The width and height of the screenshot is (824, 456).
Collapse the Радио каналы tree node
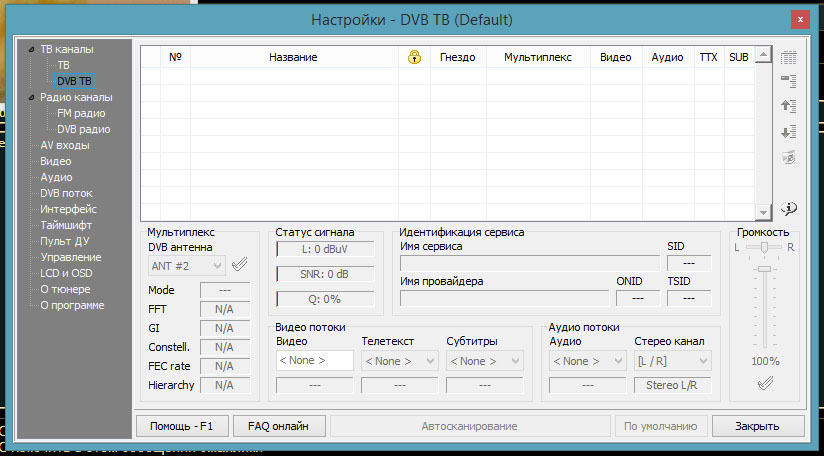(x=32, y=98)
